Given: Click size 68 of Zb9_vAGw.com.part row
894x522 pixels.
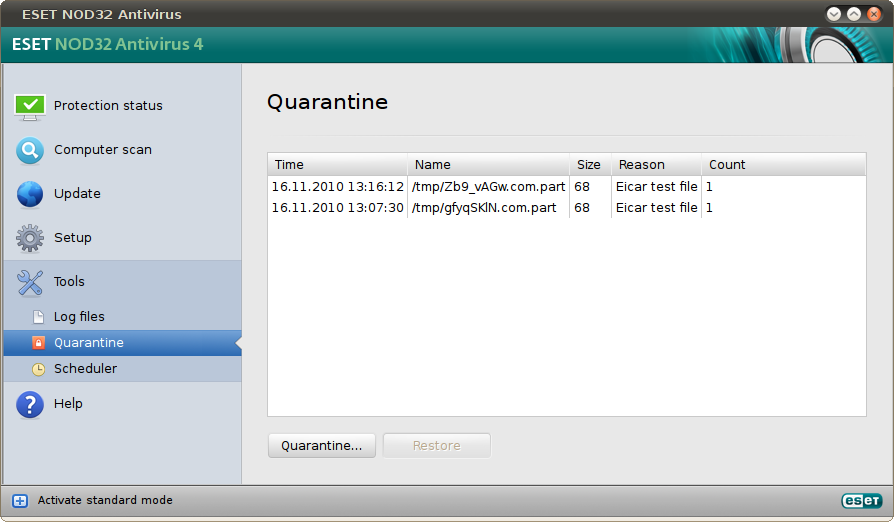Looking at the screenshot, I should tap(582, 187).
